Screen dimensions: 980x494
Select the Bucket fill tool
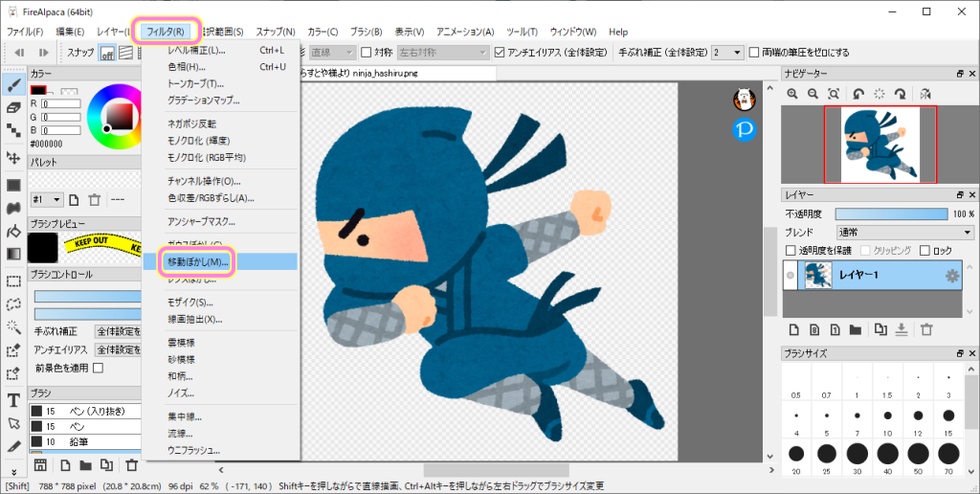click(x=13, y=231)
